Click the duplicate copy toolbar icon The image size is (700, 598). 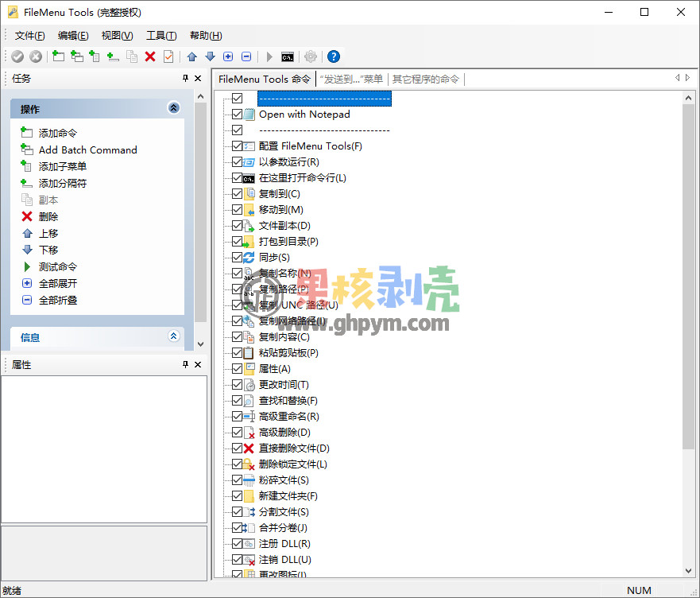click(x=132, y=56)
